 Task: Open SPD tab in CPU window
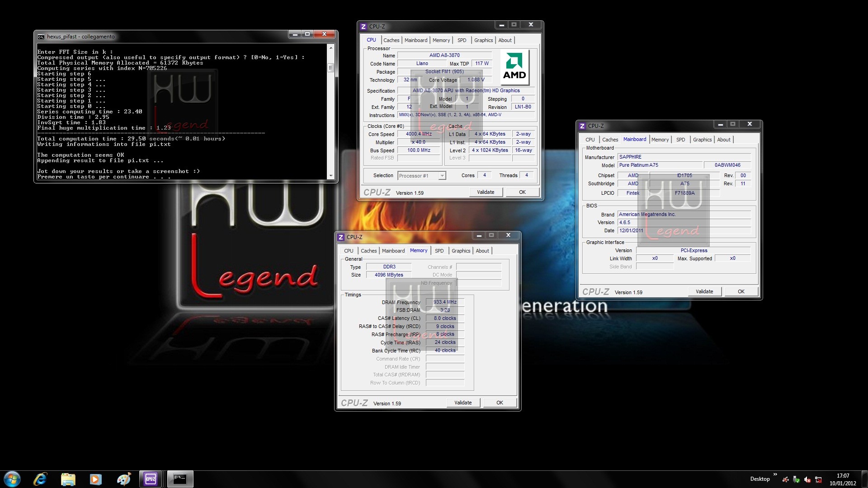462,40
